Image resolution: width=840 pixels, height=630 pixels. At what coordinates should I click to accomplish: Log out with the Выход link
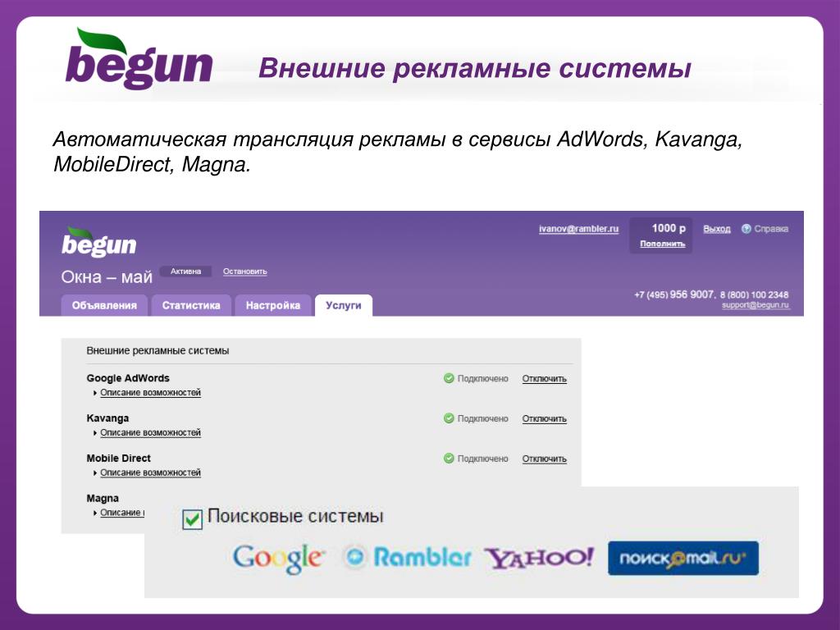tap(717, 229)
